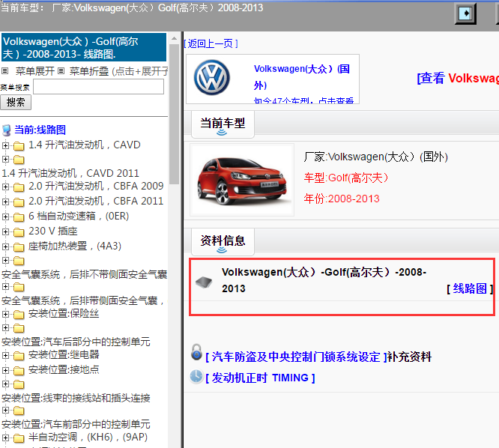Click folder icon above 安装位置:汽车前部分中的控制单元
Image resolution: width=499 pixels, height=448 pixels.
point(19,411)
